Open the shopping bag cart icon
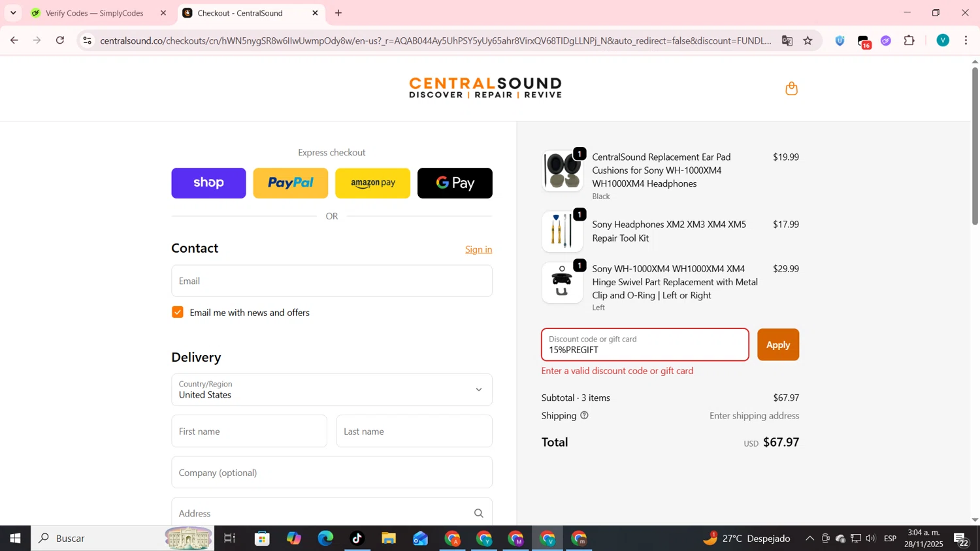980x551 pixels. coord(791,88)
